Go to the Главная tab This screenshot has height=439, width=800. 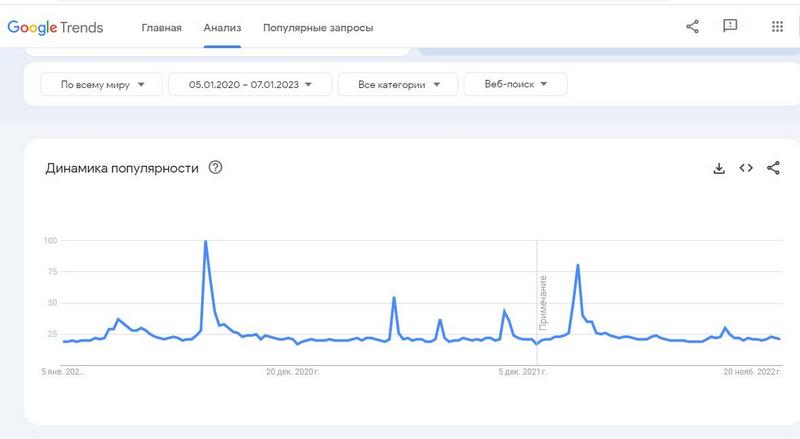161,27
